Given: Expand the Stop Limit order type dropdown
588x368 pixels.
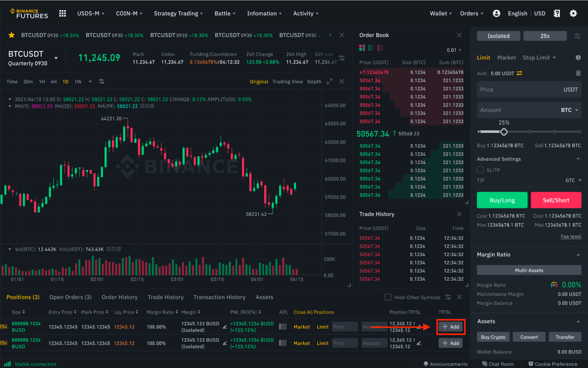Looking at the screenshot, I should pos(539,57).
